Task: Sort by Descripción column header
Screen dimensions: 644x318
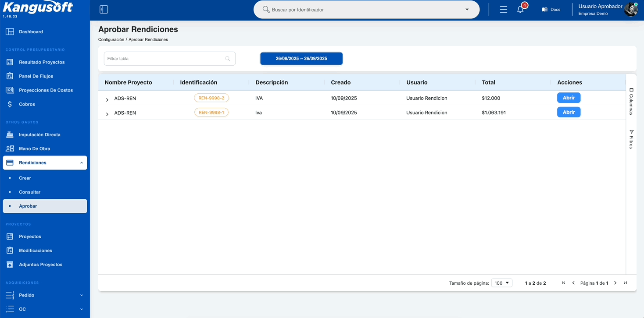Action: pyautogui.click(x=272, y=82)
